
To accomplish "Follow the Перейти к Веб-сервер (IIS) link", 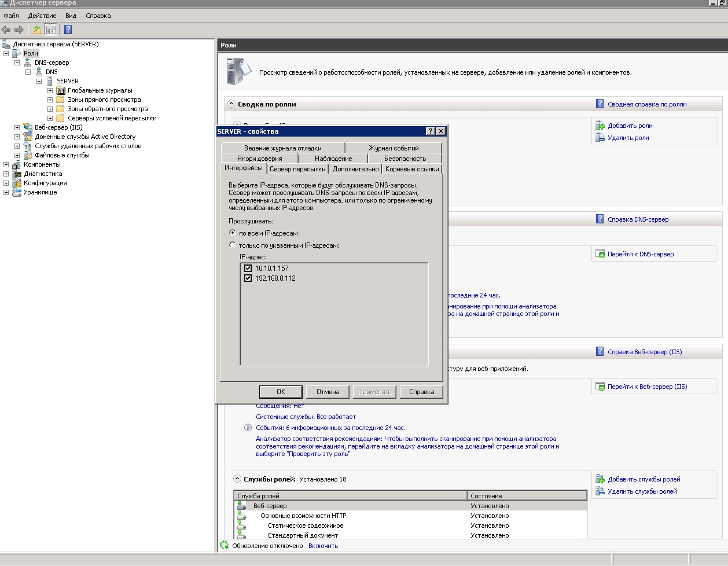I will tap(648, 387).
